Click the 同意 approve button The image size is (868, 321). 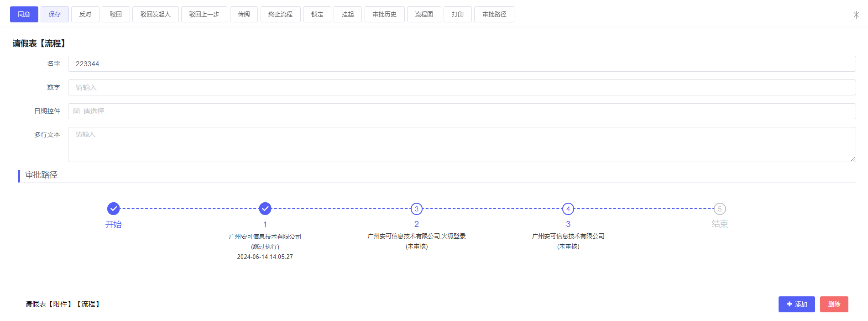pos(24,15)
